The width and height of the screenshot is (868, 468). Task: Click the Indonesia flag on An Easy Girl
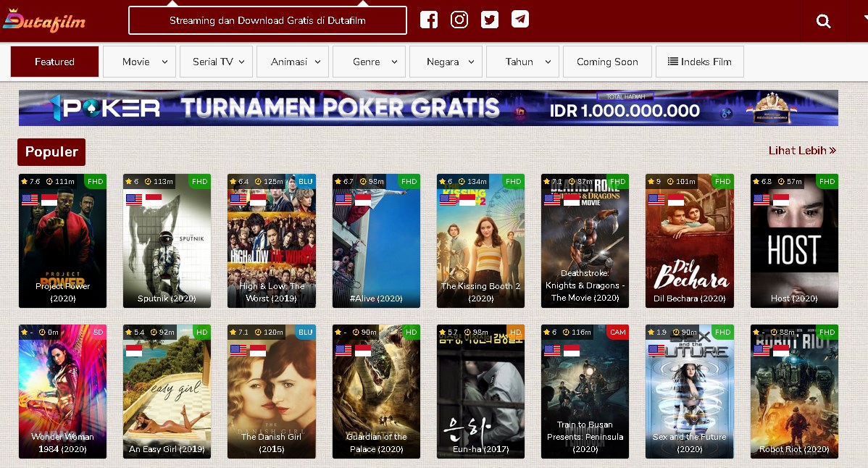tap(134, 351)
